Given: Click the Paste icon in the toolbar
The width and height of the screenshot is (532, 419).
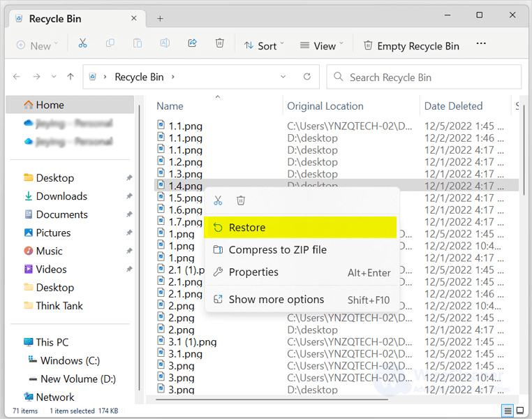Looking at the screenshot, I should tap(138, 43).
